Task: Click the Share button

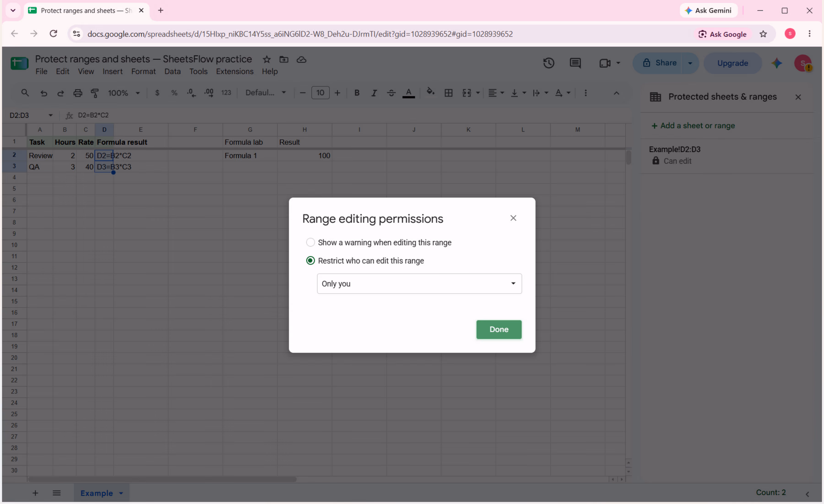Action: [659, 63]
